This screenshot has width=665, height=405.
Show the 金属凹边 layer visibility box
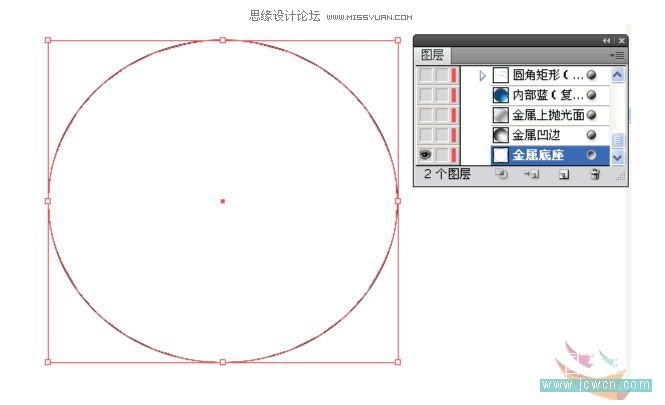point(425,135)
